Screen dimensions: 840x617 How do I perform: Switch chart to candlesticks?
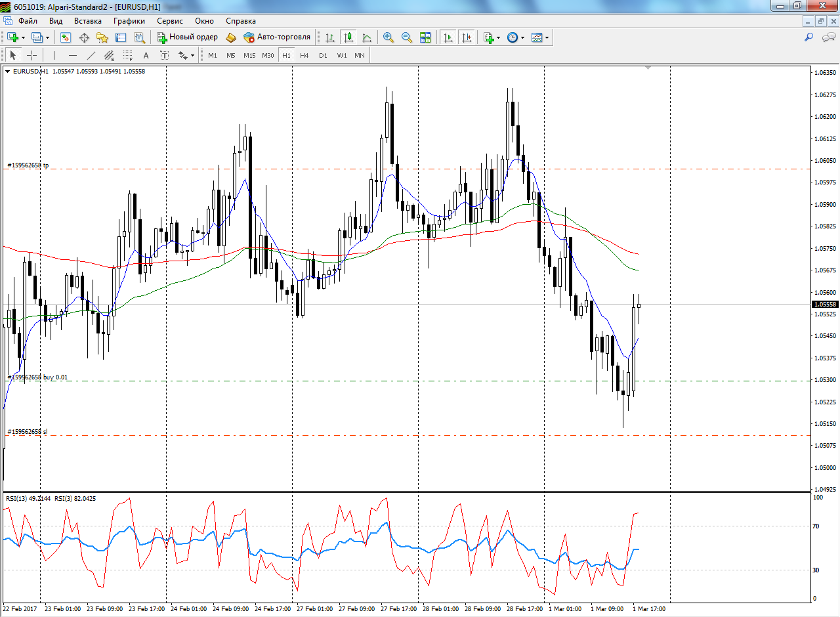point(348,37)
